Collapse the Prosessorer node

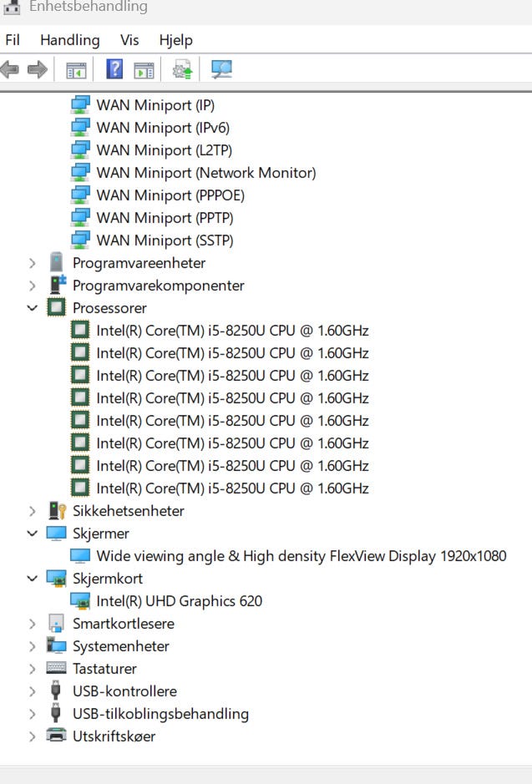(33, 308)
